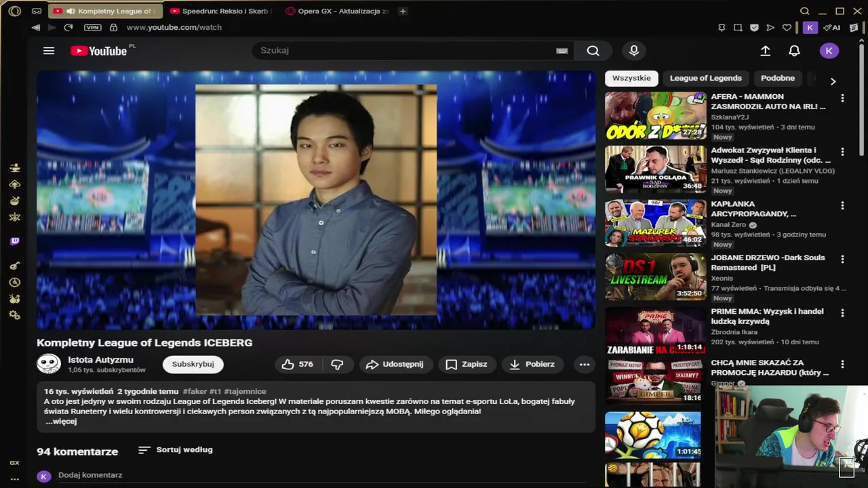Screen dimensions: 868x488
Task: Open the My Flow send icon
Action: [770, 28]
